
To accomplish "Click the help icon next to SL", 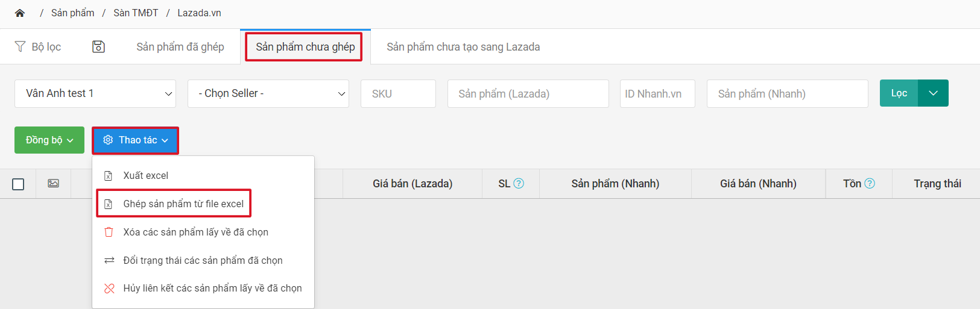I will [x=519, y=184].
